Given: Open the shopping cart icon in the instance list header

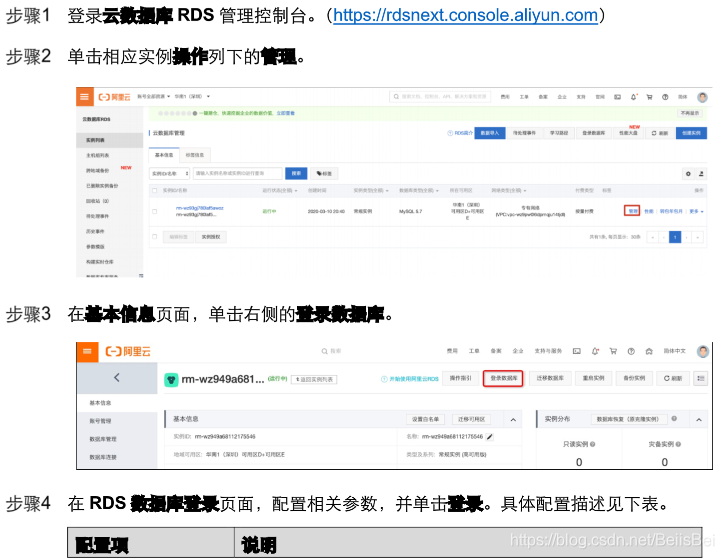Looking at the screenshot, I should click(649, 97).
